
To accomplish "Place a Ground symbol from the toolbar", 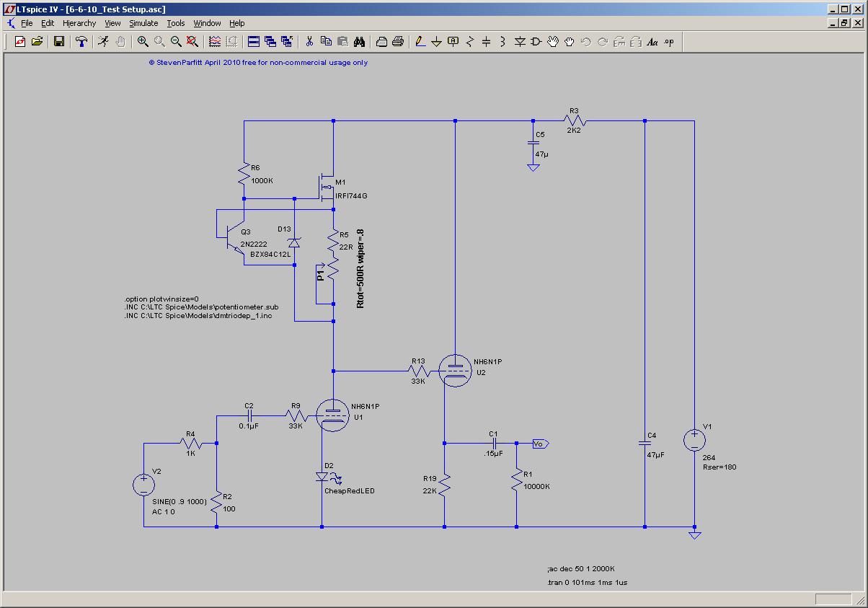I will pyautogui.click(x=437, y=42).
